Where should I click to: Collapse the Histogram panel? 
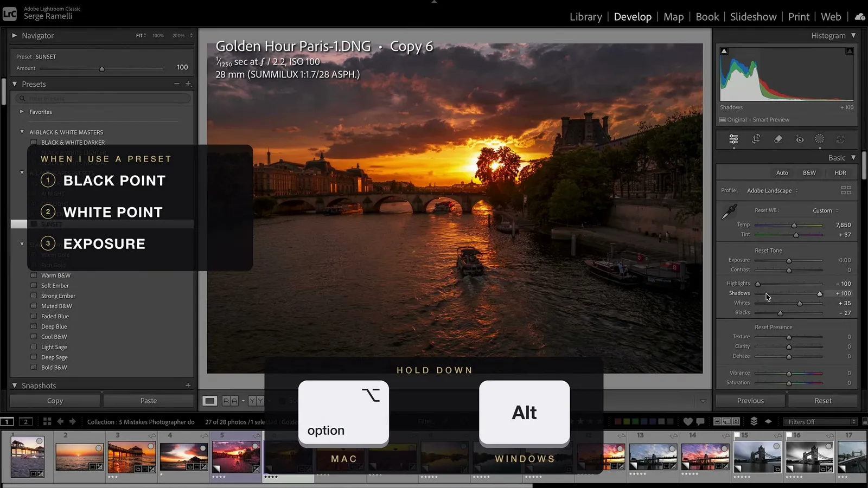click(853, 35)
